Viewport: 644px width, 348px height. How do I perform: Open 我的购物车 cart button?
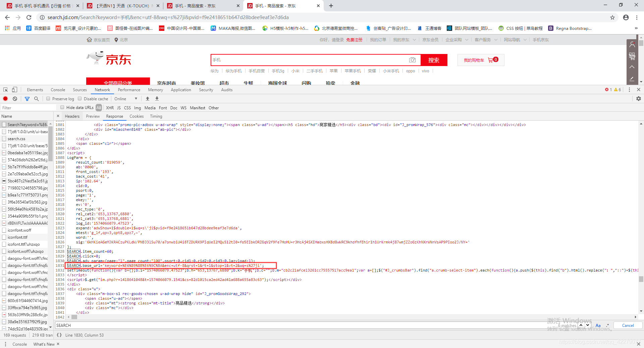481,60
